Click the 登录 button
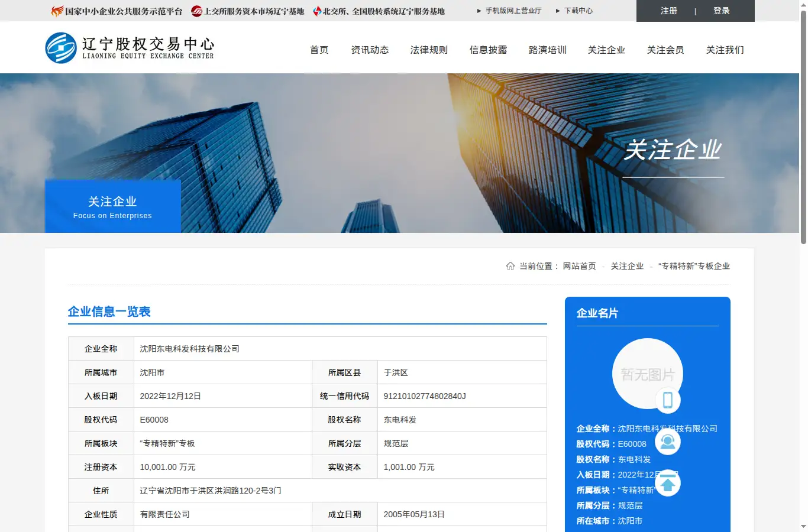 click(x=722, y=11)
